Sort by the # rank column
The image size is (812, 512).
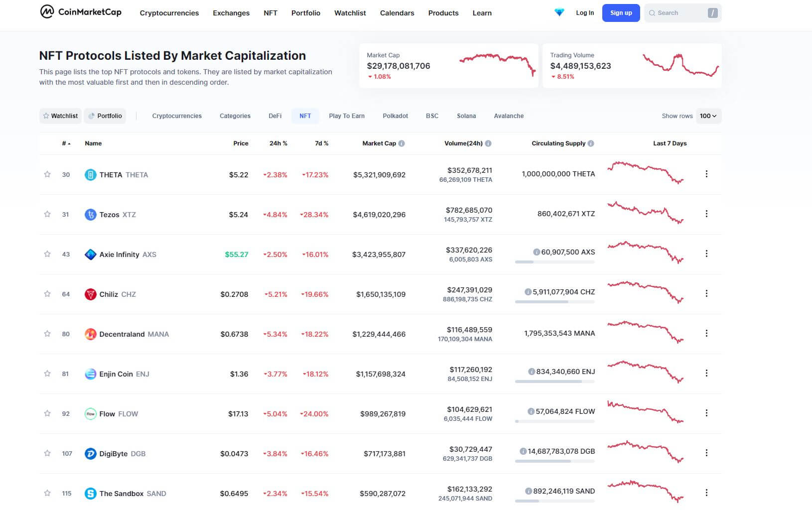click(66, 143)
